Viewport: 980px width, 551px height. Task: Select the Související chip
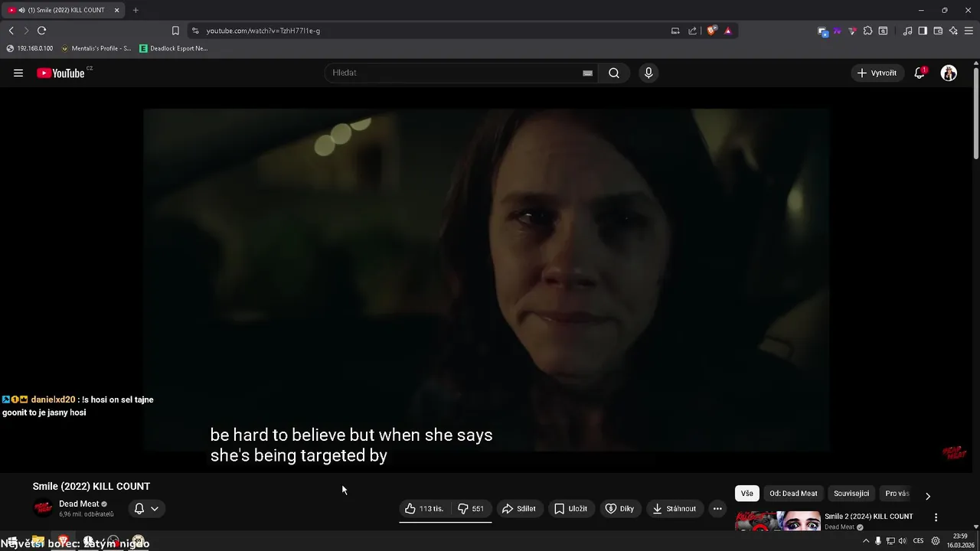(851, 494)
